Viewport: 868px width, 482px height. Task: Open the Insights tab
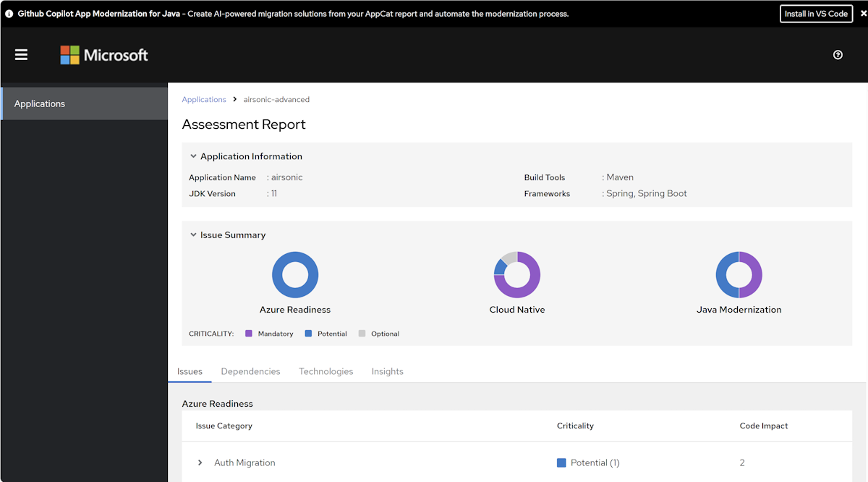(387, 371)
